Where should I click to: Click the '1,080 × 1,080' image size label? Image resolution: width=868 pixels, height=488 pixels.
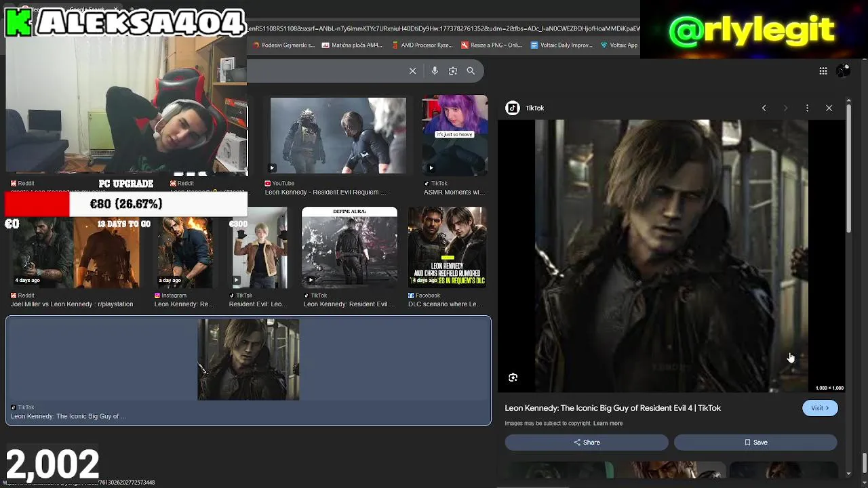829,388
